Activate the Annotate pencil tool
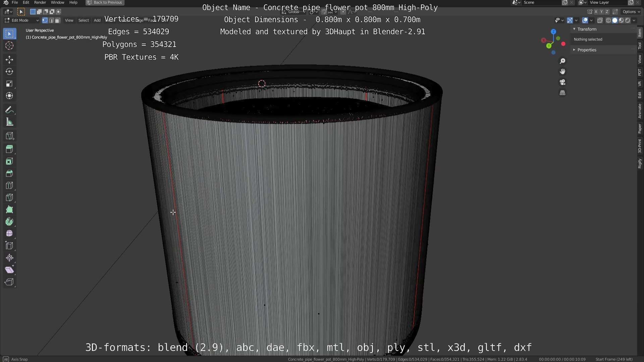 [9, 110]
